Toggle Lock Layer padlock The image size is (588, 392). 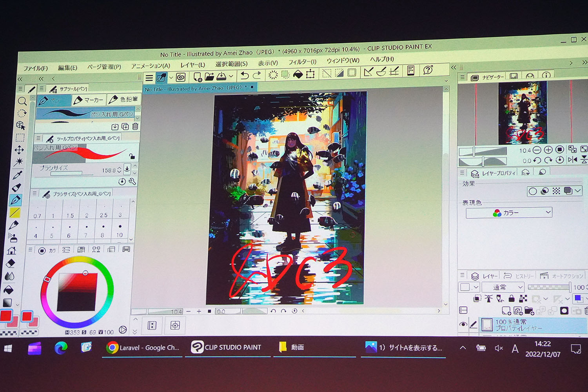pyautogui.click(x=512, y=299)
